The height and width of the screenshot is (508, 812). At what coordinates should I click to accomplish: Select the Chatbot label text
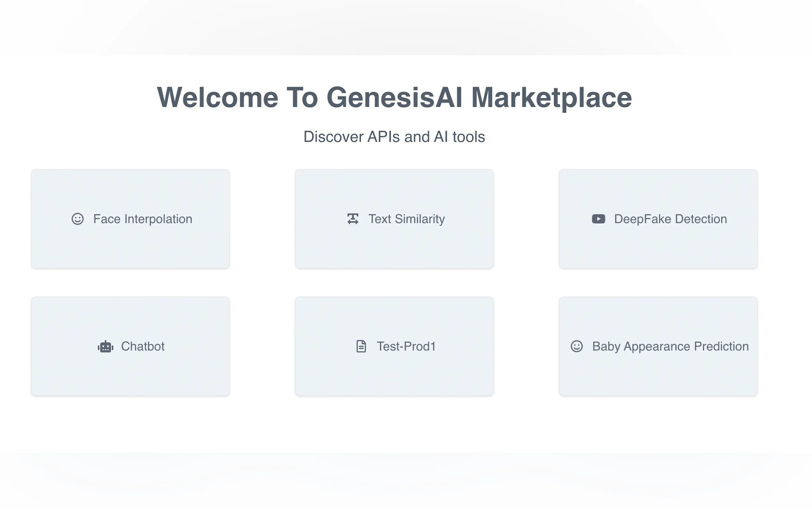(x=143, y=346)
